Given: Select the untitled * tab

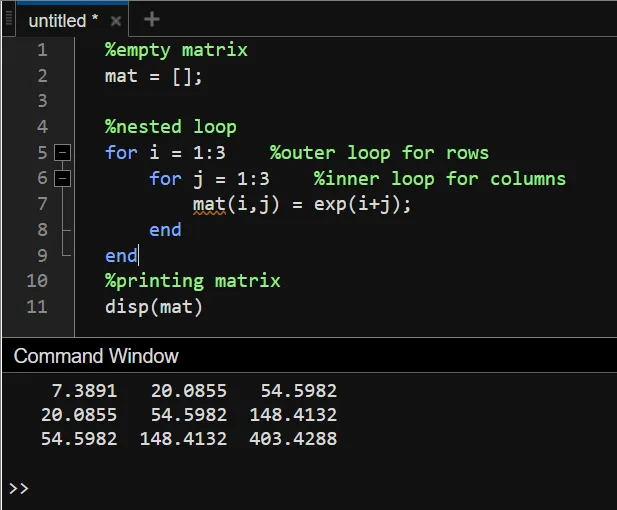Looking at the screenshot, I should coord(63,21).
